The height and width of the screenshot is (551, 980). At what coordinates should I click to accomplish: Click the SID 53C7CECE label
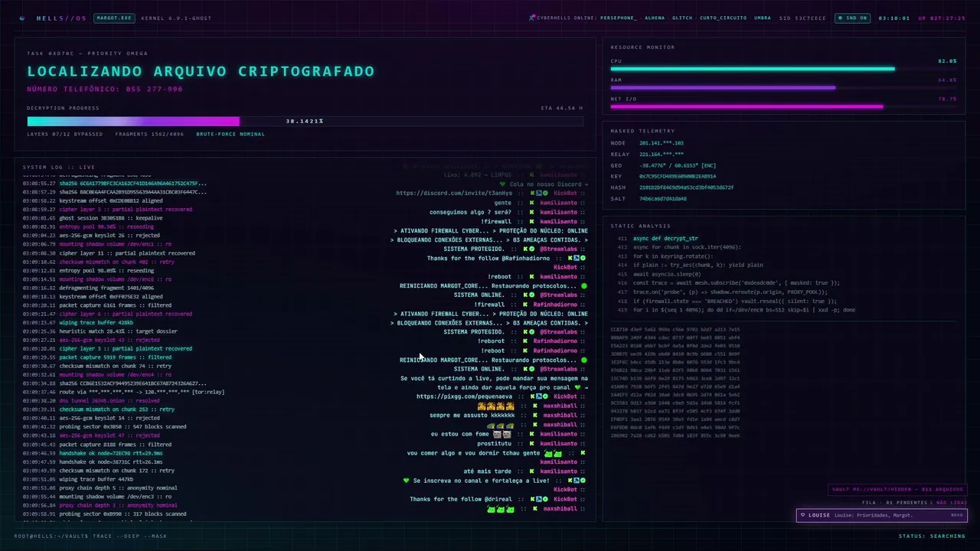[803, 18]
